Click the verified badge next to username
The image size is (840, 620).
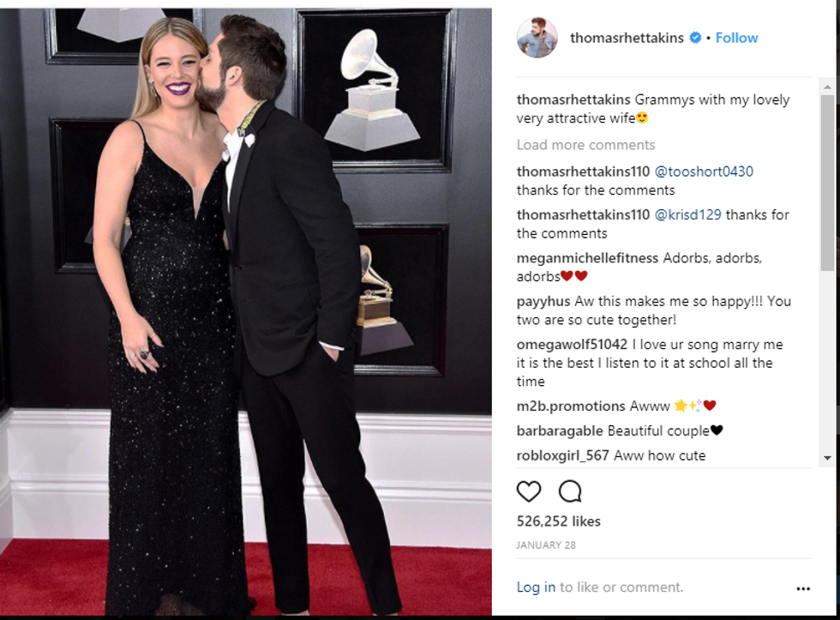(696, 38)
